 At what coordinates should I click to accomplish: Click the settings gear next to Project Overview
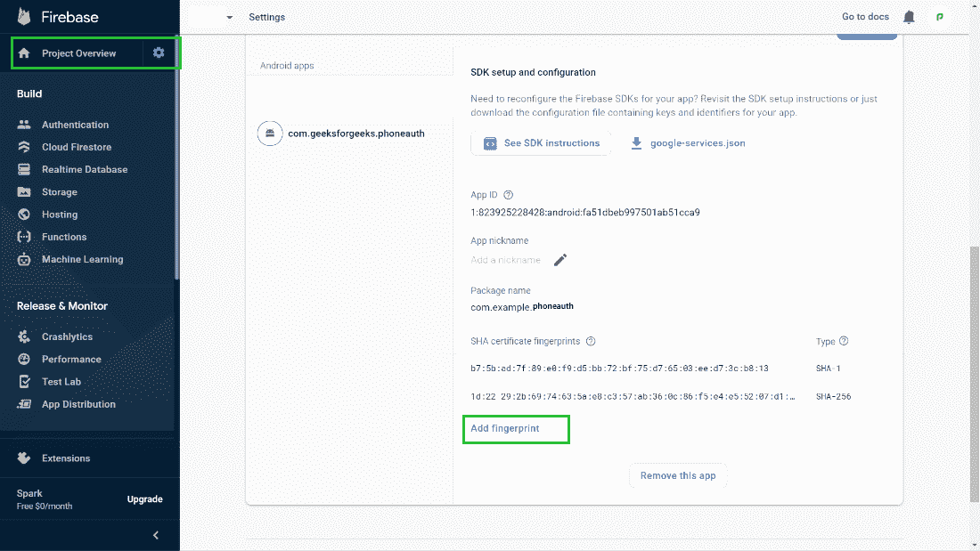(x=159, y=53)
